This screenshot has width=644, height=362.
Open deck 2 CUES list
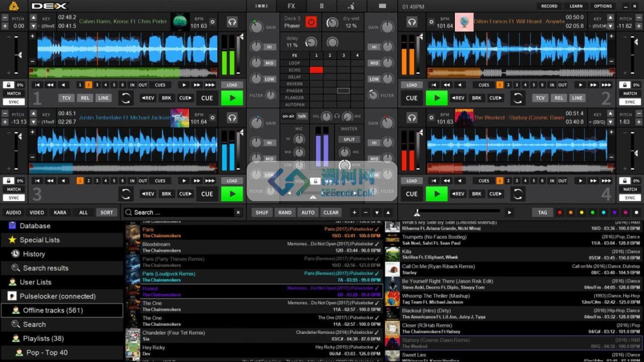click(x=484, y=85)
